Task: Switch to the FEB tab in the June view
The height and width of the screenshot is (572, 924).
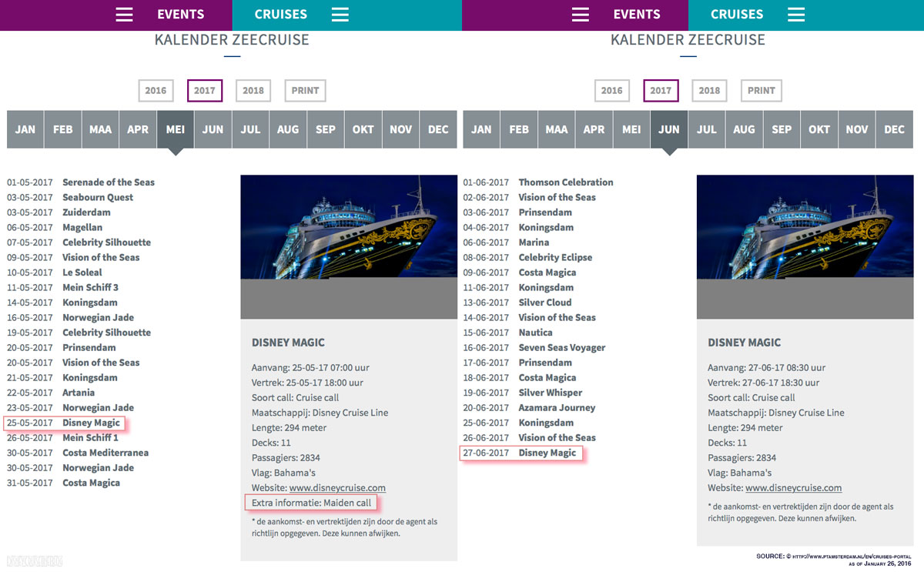Action: [x=519, y=129]
